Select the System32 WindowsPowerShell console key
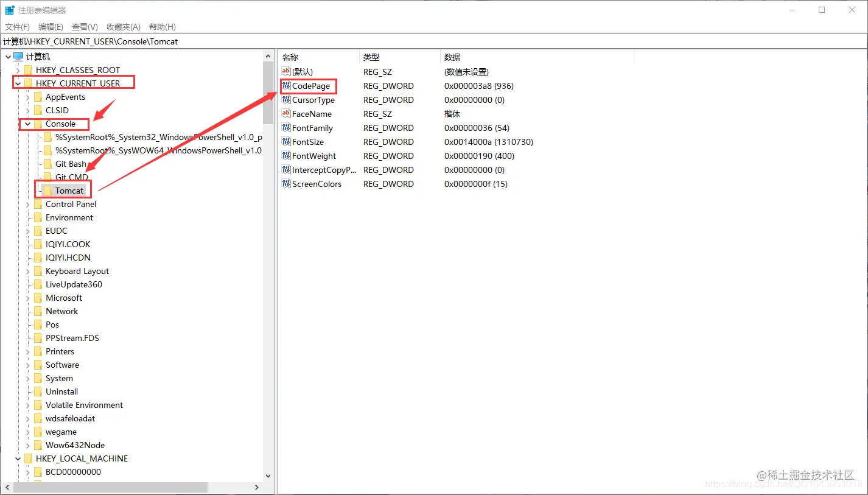The image size is (868, 495). [158, 137]
